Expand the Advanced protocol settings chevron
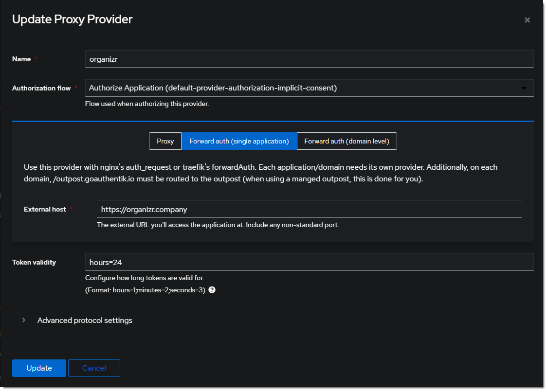This screenshot has width=548, height=392. tap(23, 320)
